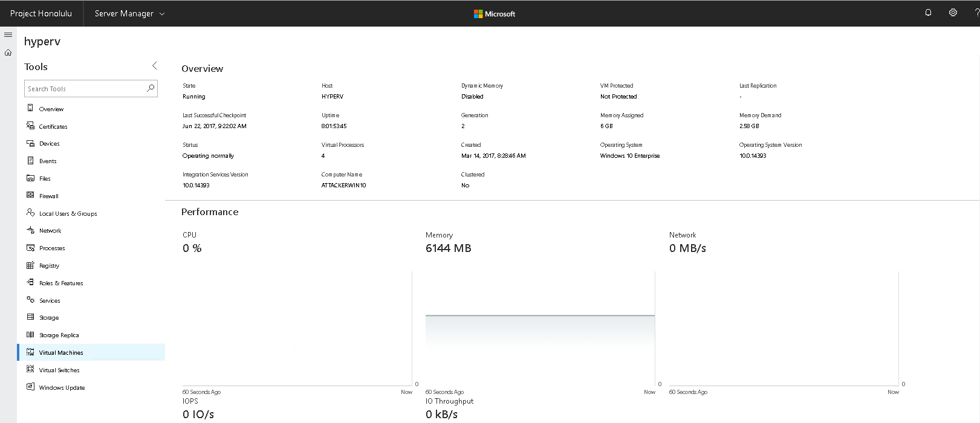The width and height of the screenshot is (980, 423).
Task: Click the Certificates icon in Tools
Action: tap(30, 126)
